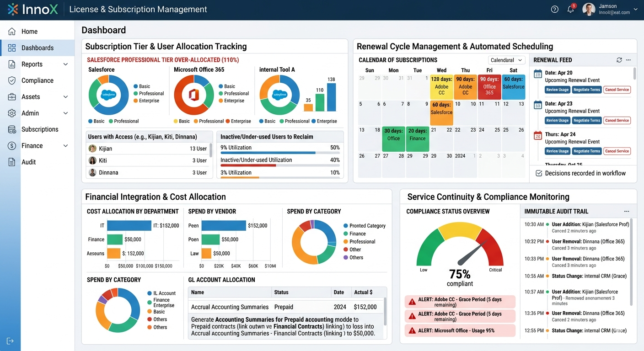Open Audit in the sidebar
The height and width of the screenshot is (351, 644).
[x=37, y=162]
